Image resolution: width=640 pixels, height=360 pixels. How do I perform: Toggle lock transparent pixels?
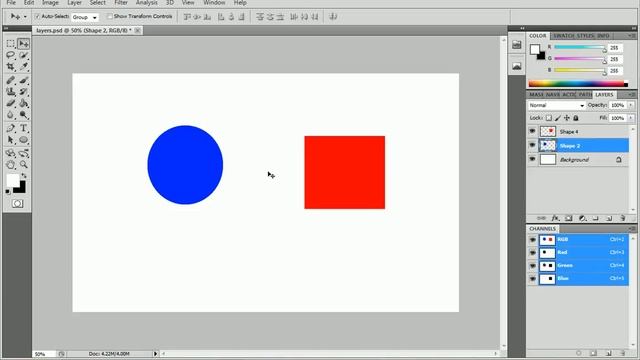point(549,118)
